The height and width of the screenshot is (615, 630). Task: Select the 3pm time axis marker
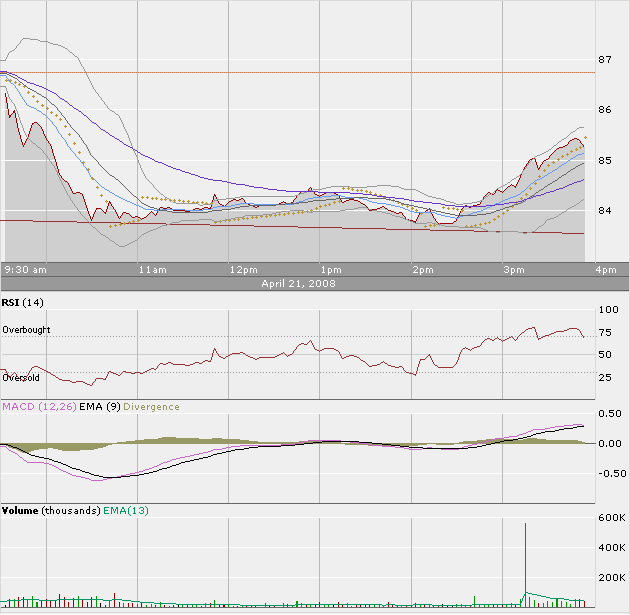coord(513,270)
